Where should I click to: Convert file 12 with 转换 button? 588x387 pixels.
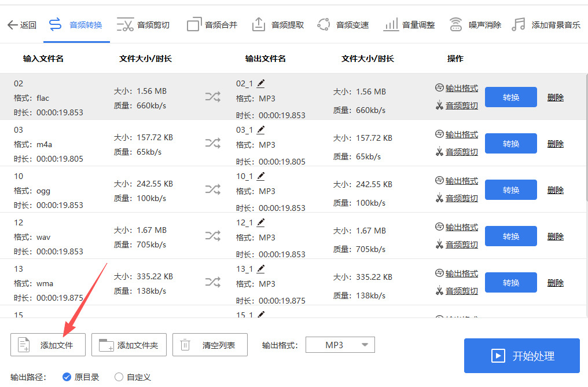click(511, 236)
